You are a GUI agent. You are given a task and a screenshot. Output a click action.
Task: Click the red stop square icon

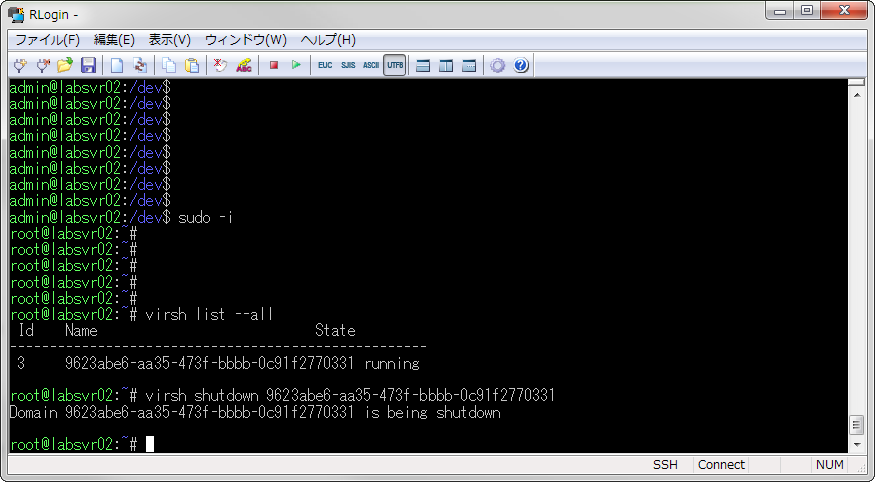pos(273,65)
